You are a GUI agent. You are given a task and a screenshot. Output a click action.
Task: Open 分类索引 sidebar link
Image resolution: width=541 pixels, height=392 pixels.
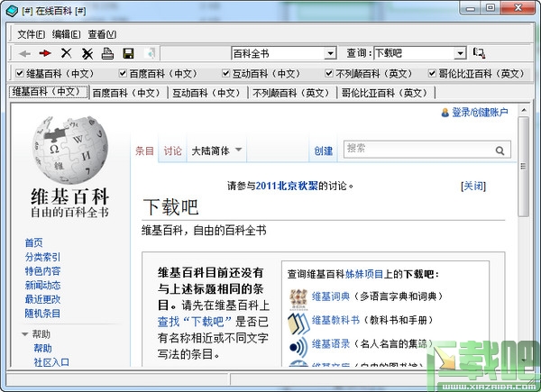pyautogui.click(x=42, y=257)
